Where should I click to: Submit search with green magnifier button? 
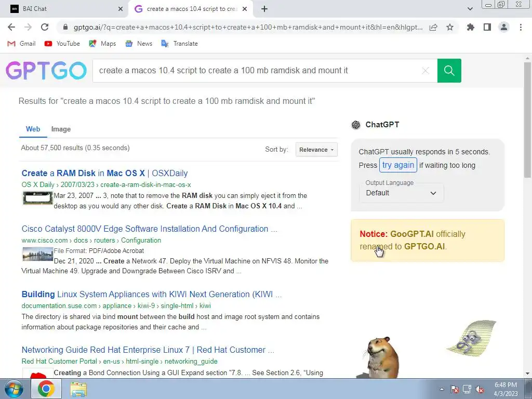(x=449, y=71)
